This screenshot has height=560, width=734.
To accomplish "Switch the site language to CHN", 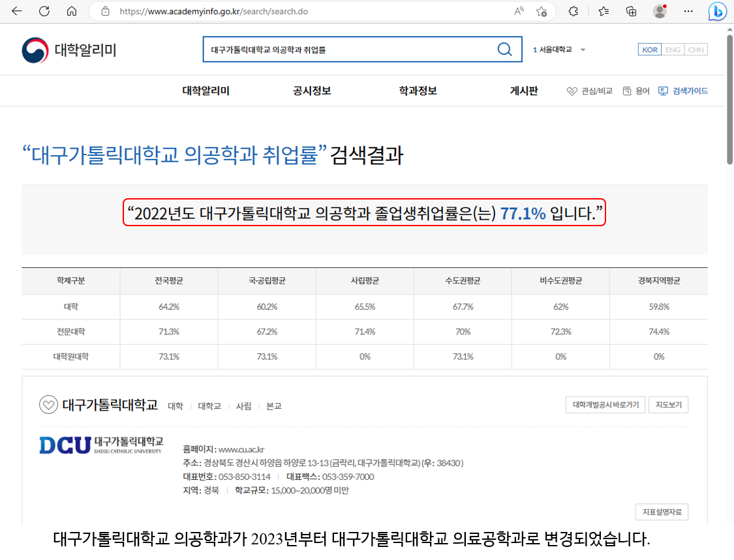I will [696, 50].
